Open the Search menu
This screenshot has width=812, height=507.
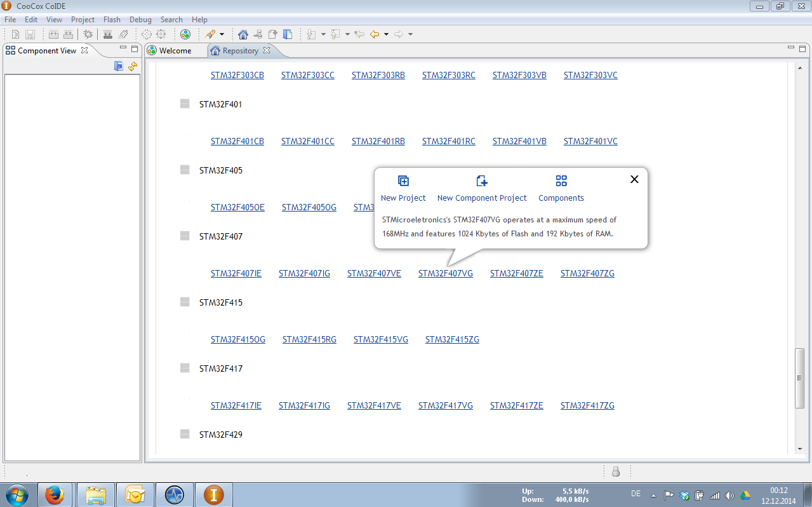(x=171, y=20)
